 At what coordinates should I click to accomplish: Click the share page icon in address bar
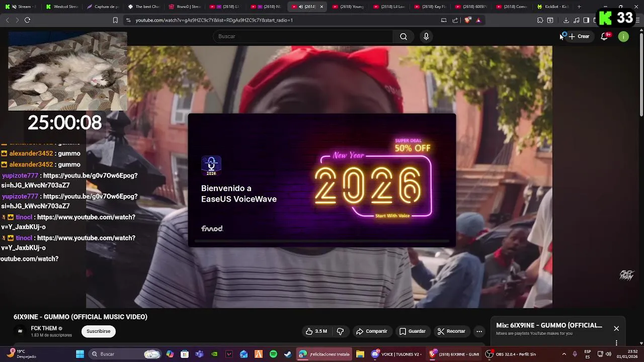455,20
